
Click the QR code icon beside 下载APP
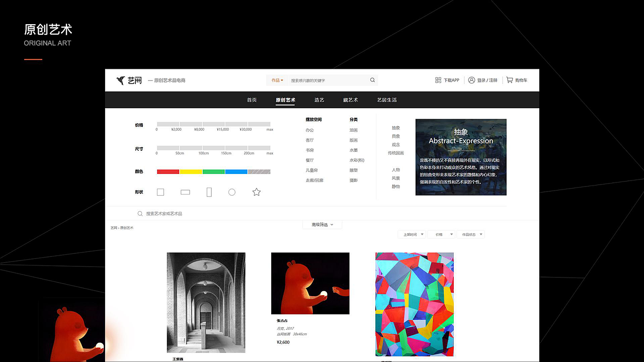click(438, 80)
